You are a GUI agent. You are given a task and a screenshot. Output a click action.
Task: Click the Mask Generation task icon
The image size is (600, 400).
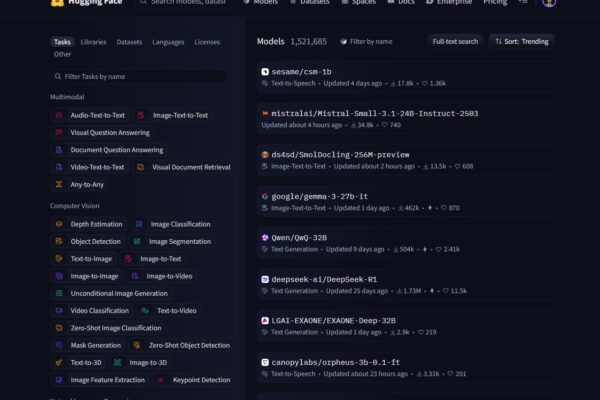(x=60, y=345)
